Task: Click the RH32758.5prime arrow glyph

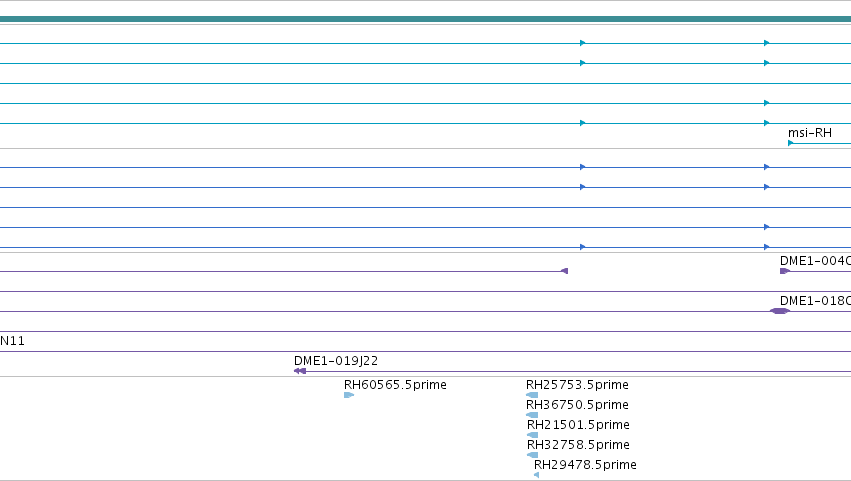Action: [532, 455]
